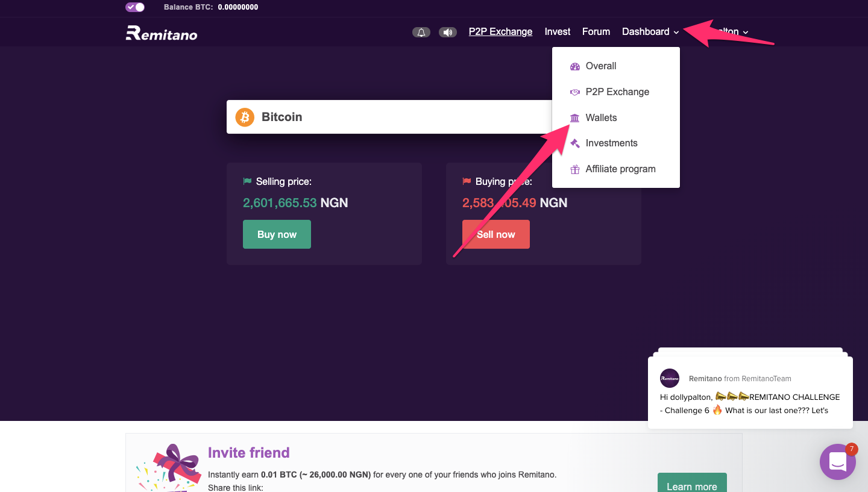The width and height of the screenshot is (868, 492).
Task: Go to the Forum menu item
Action: coord(596,31)
